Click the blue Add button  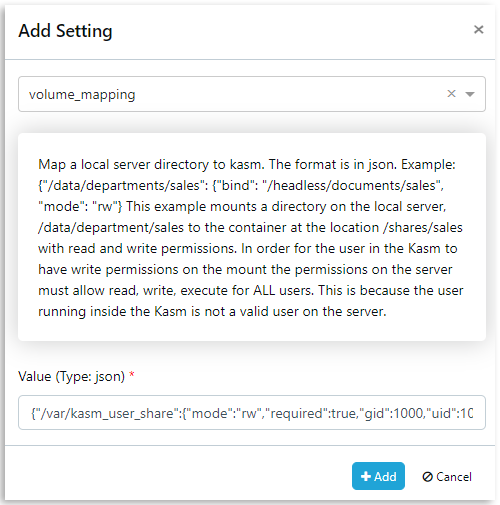378,476
